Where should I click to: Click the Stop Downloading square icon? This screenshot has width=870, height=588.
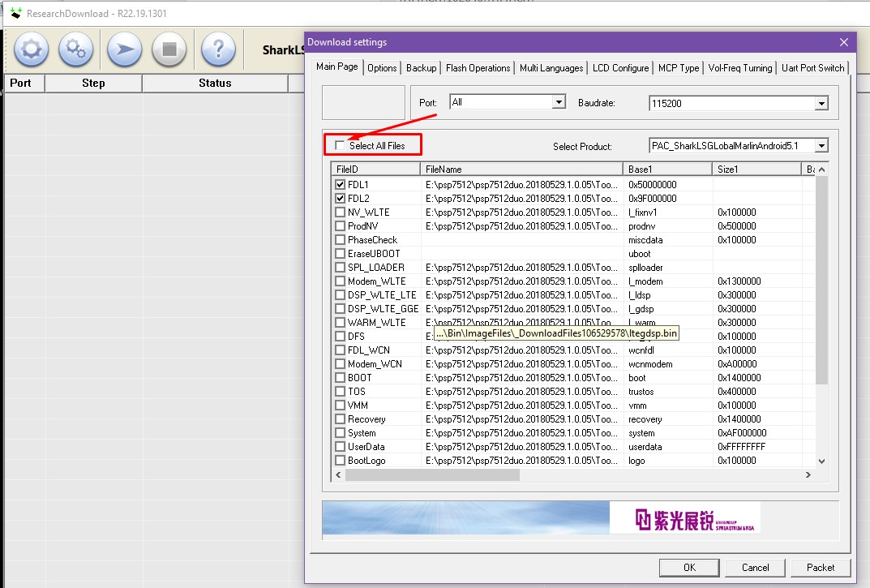(x=169, y=49)
